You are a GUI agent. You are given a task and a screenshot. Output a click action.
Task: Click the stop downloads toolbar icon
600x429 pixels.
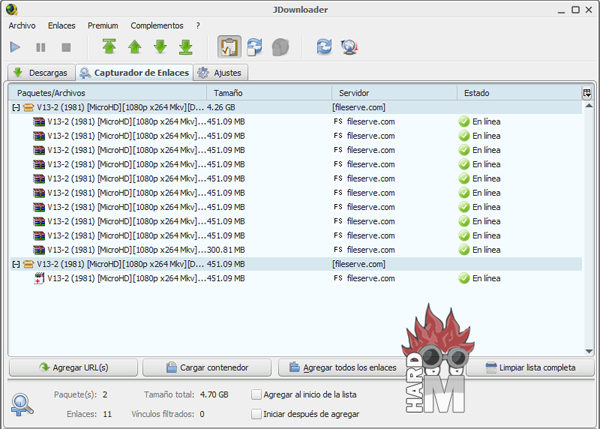click(x=66, y=47)
